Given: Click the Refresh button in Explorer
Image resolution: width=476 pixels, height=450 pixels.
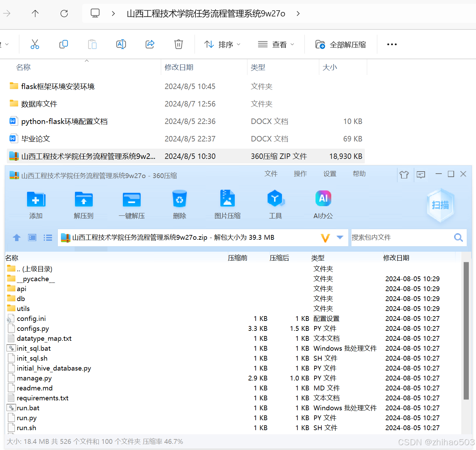Looking at the screenshot, I should (x=64, y=13).
